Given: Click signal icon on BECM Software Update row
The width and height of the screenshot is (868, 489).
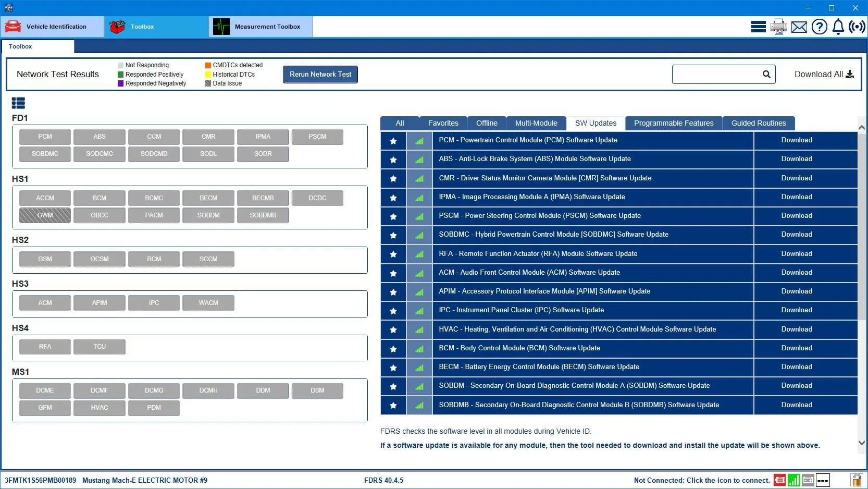Looking at the screenshot, I should (419, 368).
